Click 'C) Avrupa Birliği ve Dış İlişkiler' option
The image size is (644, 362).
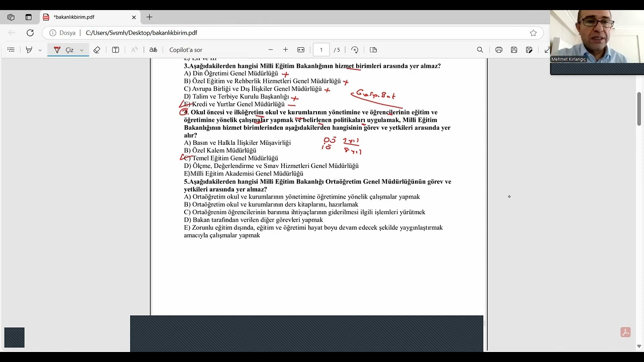(x=253, y=89)
